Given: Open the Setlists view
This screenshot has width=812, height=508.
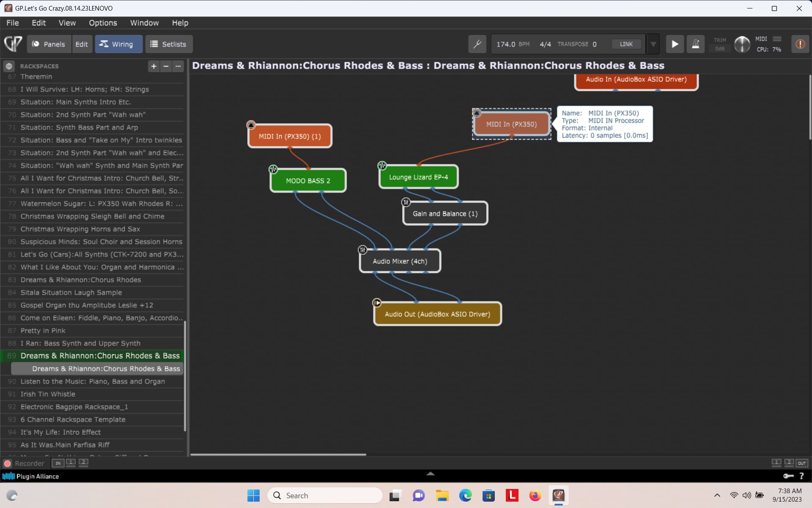Looking at the screenshot, I should click(x=169, y=44).
